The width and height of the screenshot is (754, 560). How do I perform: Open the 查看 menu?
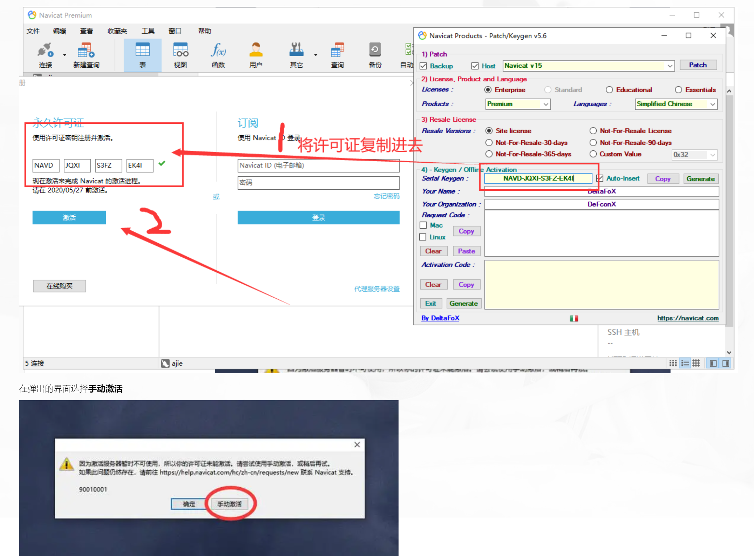[86, 31]
